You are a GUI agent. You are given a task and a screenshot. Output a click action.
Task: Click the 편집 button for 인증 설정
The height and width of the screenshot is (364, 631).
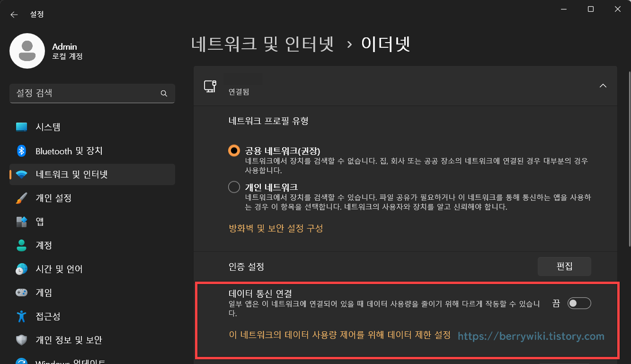pyautogui.click(x=564, y=266)
